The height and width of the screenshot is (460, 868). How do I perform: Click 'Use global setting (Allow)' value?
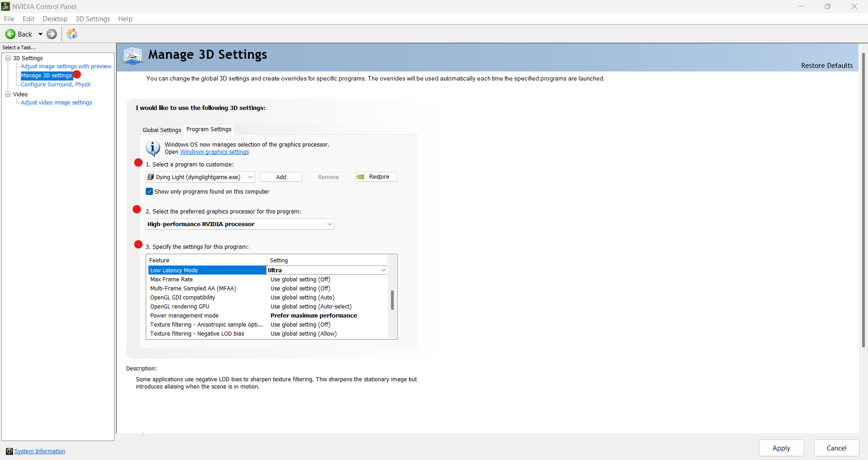pyautogui.click(x=304, y=334)
